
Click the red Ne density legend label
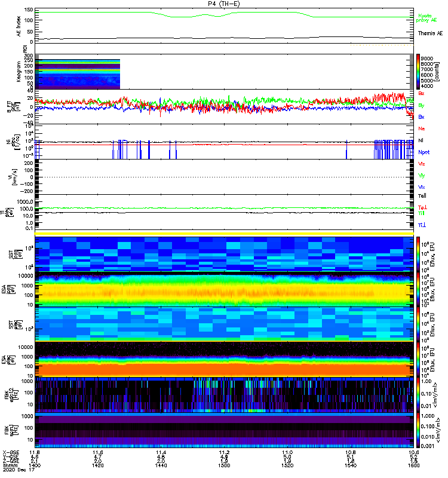pos(422,128)
